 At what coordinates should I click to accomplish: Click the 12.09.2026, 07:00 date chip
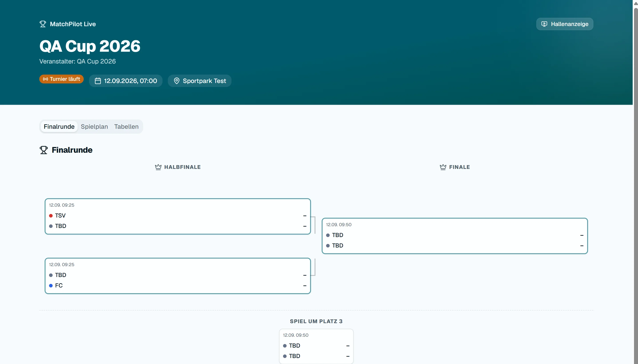(125, 81)
